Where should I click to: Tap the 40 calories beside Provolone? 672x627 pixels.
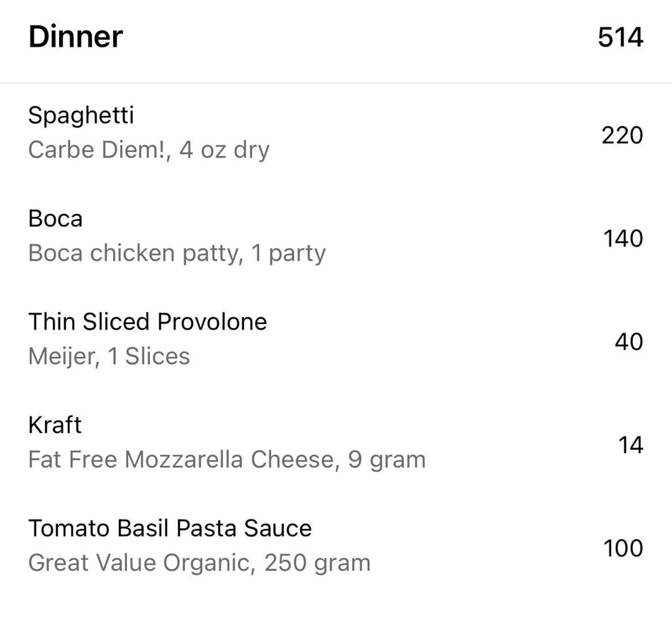coord(628,342)
